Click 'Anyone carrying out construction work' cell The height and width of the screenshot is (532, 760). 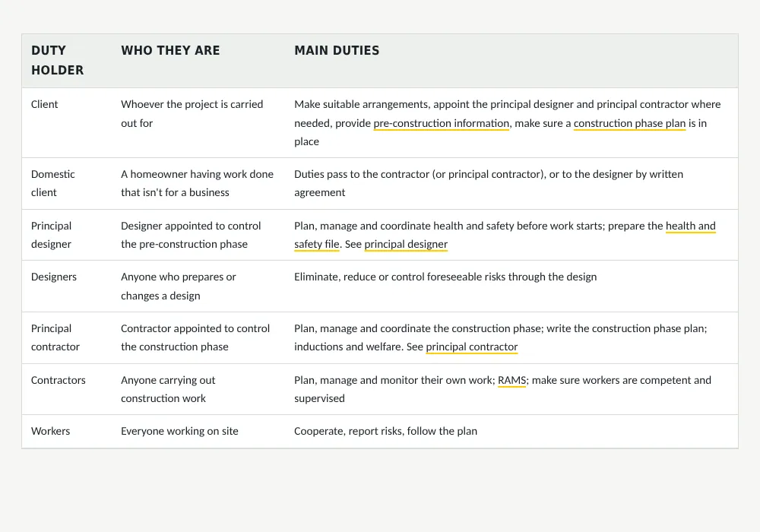168,389
